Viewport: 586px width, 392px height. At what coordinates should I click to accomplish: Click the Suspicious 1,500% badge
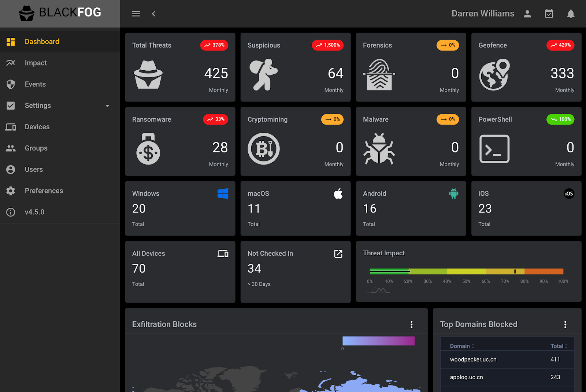click(328, 45)
